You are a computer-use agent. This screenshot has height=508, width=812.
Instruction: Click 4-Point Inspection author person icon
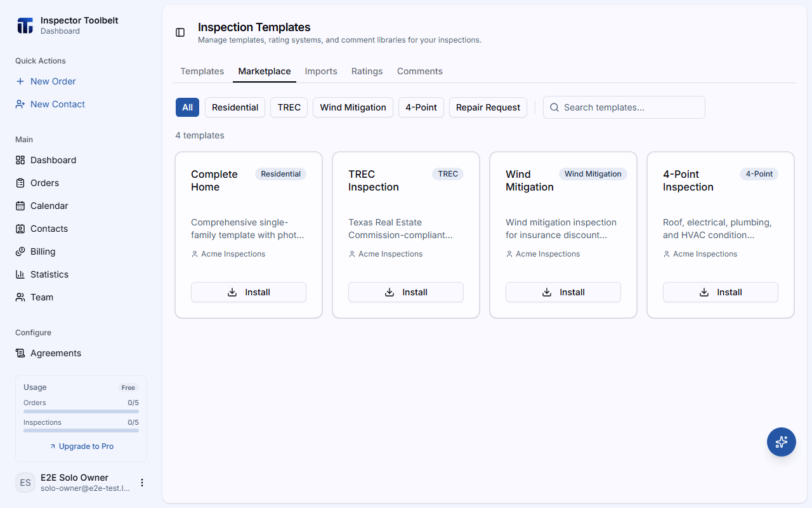click(x=667, y=254)
